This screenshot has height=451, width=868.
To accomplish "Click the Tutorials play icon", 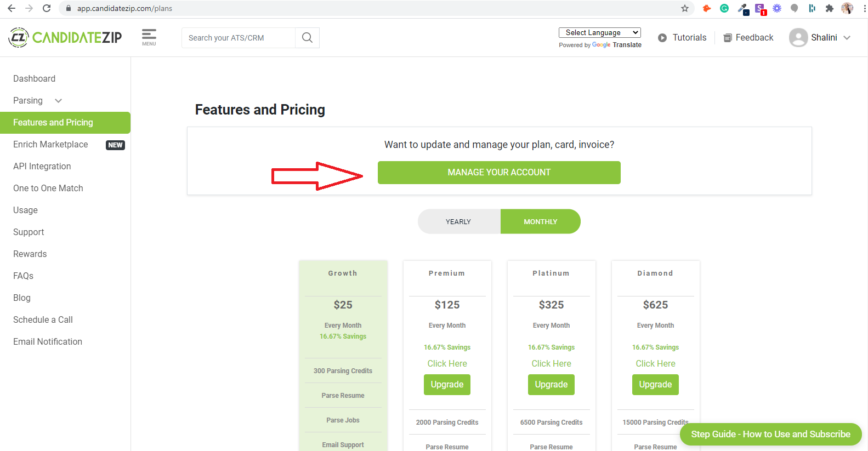I will click(x=662, y=38).
